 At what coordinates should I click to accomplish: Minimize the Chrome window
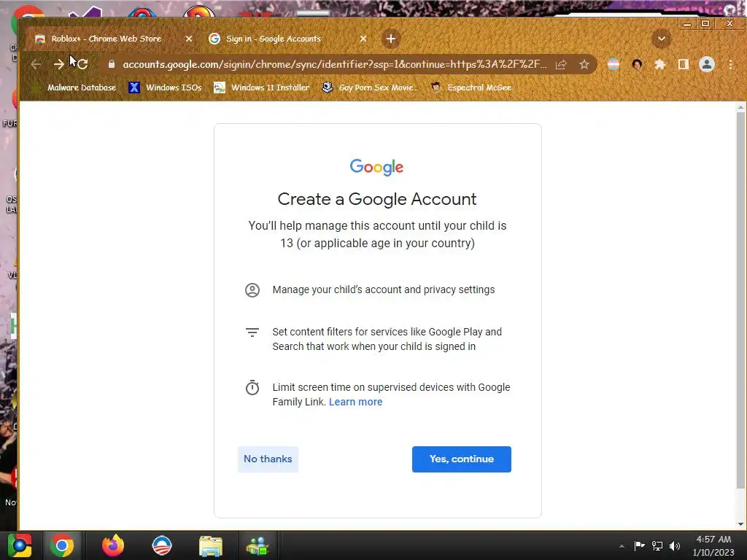[687, 24]
